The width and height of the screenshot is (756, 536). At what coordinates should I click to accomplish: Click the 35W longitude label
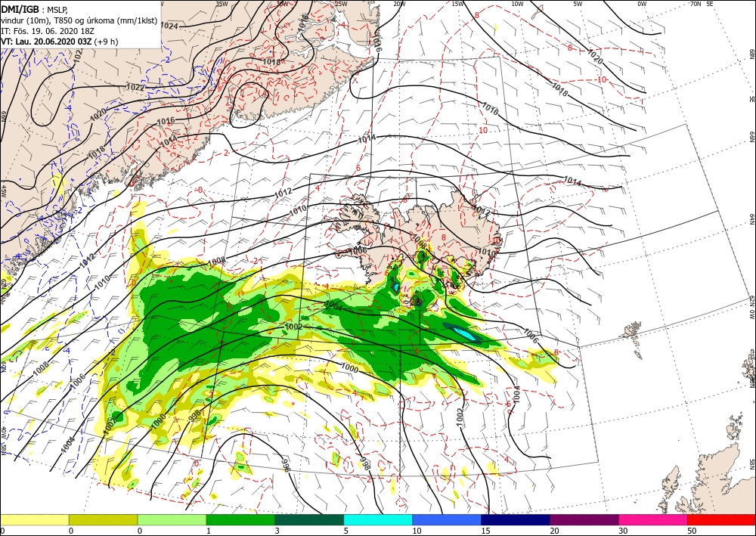pos(222,4)
